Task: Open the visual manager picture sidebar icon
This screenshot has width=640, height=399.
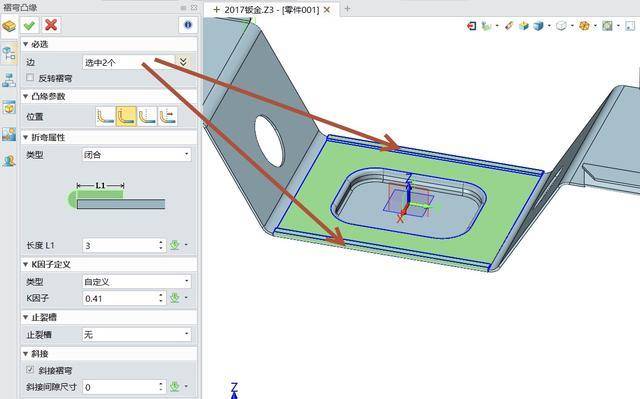Action: pos(9,134)
